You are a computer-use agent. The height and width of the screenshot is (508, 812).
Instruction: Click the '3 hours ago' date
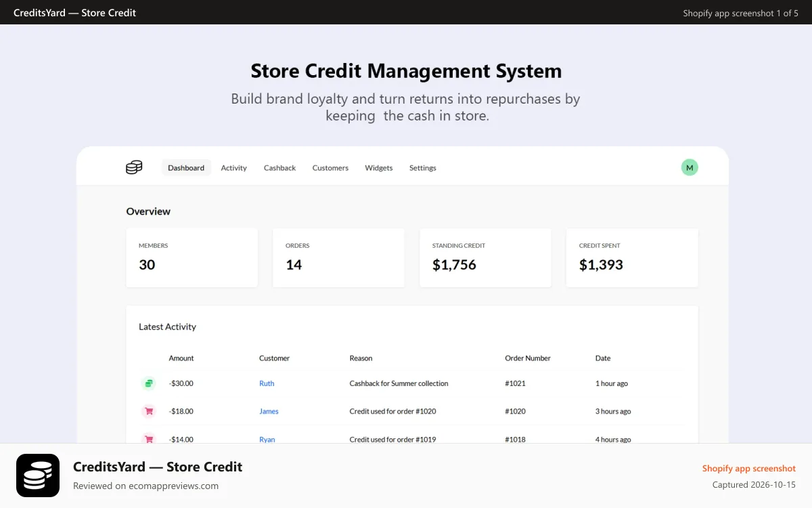(613, 411)
